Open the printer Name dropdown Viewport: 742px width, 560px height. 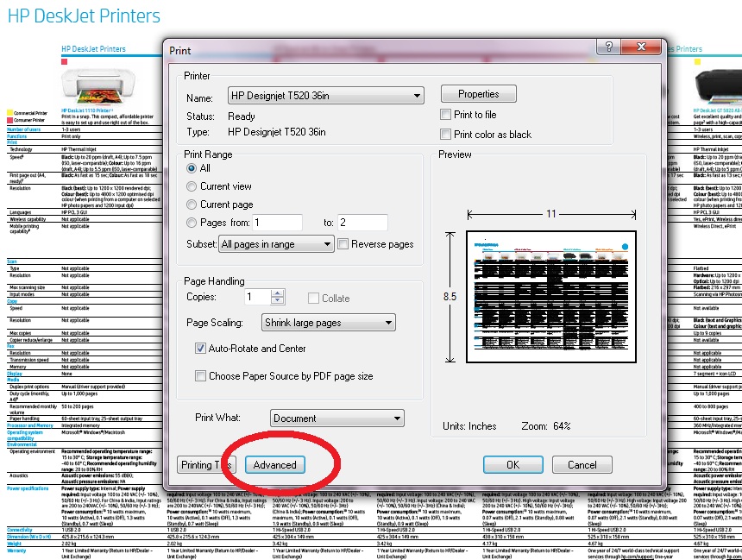(x=326, y=95)
